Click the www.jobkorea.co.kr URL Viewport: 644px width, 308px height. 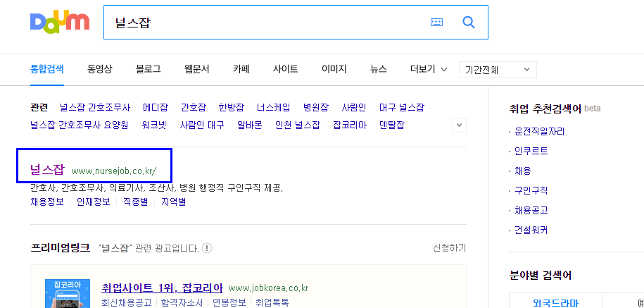[269, 288]
